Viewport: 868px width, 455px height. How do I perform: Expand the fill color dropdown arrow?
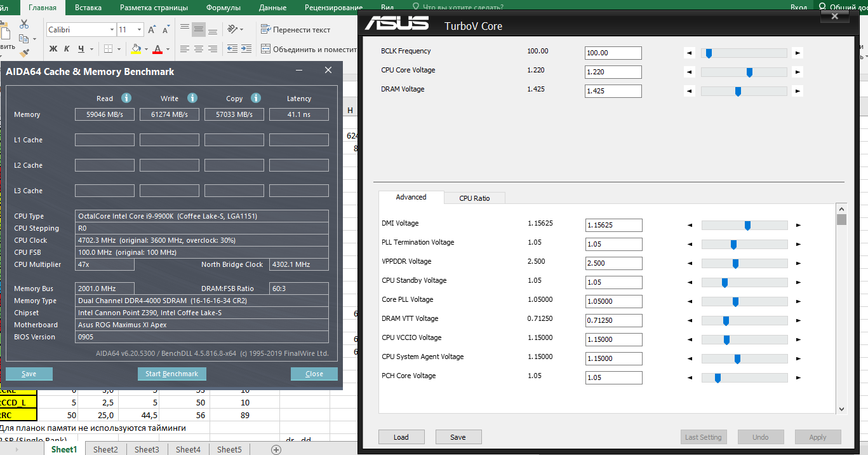(x=146, y=49)
